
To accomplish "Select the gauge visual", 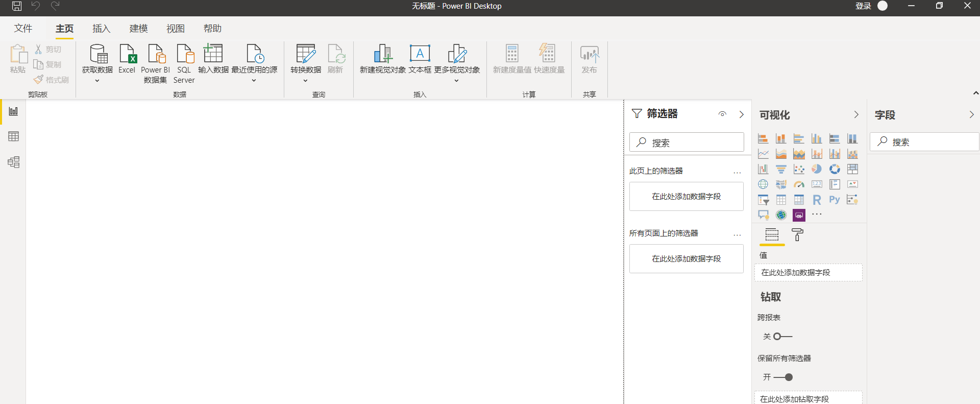I will point(799,184).
